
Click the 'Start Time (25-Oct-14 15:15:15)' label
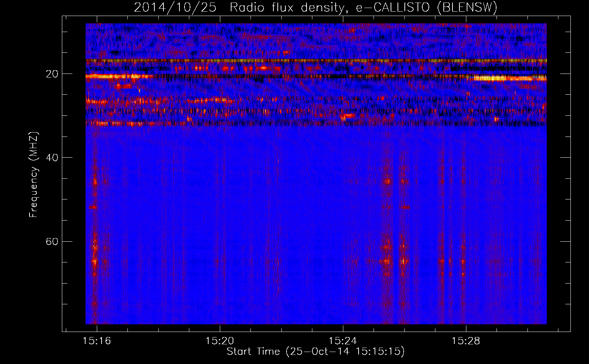316,352
